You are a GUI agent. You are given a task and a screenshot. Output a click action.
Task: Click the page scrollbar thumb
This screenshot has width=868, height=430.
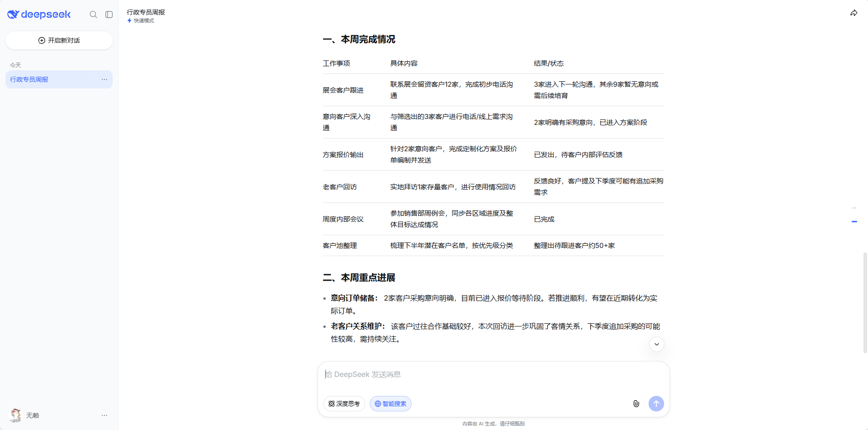(865, 302)
